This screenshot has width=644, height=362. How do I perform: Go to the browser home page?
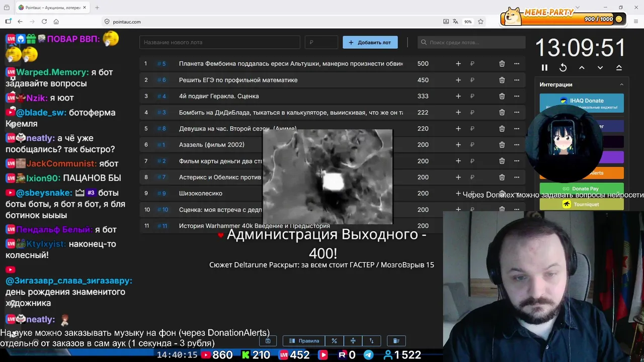[56, 22]
